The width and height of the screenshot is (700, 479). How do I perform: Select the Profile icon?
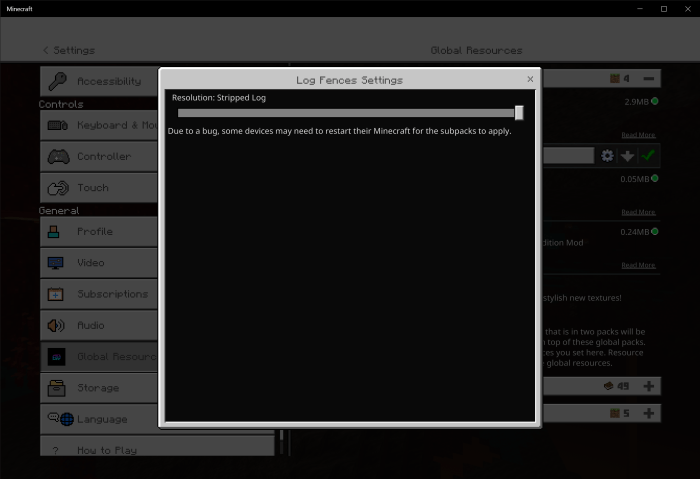click(x=54, y=232)
